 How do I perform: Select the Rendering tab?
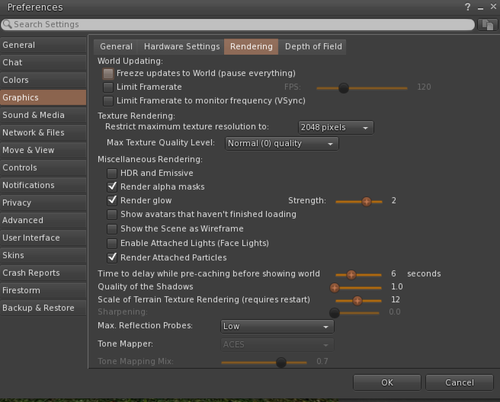(251, 47)
